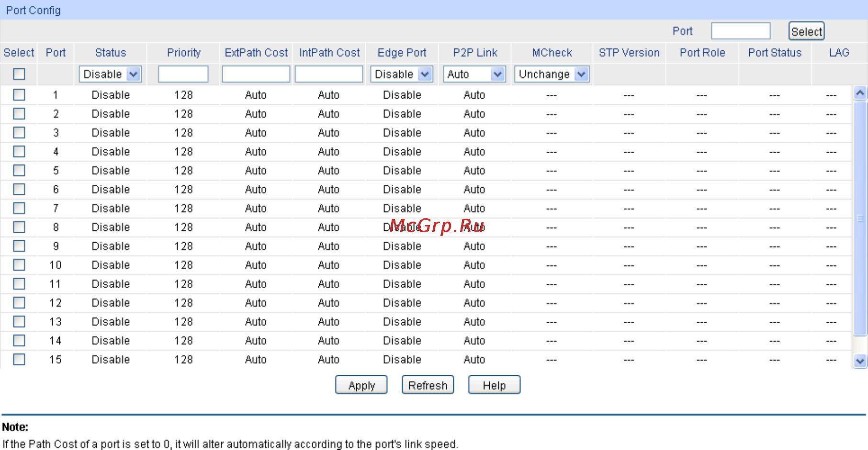Click the scrollbar down arrow
The width and height of the screenshot is (868, 450).
[x=860, y=361]
